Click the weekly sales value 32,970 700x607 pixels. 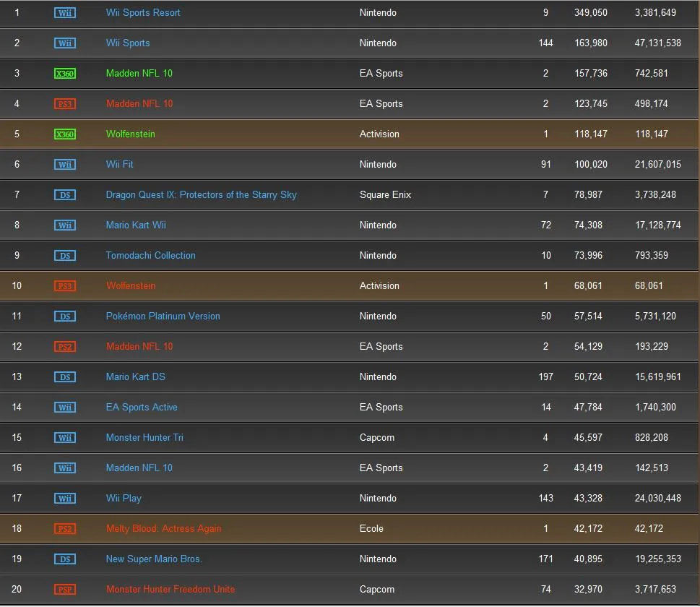[x=588, y=590]
